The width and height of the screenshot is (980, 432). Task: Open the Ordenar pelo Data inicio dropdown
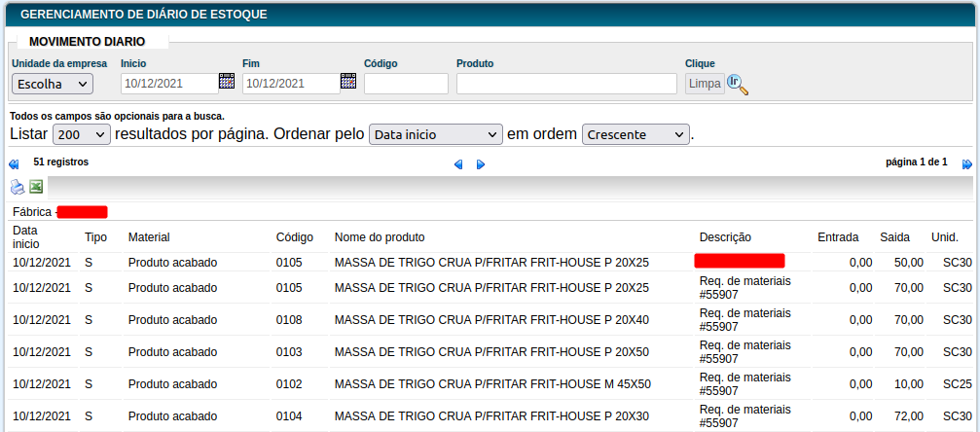pos(435,134)
